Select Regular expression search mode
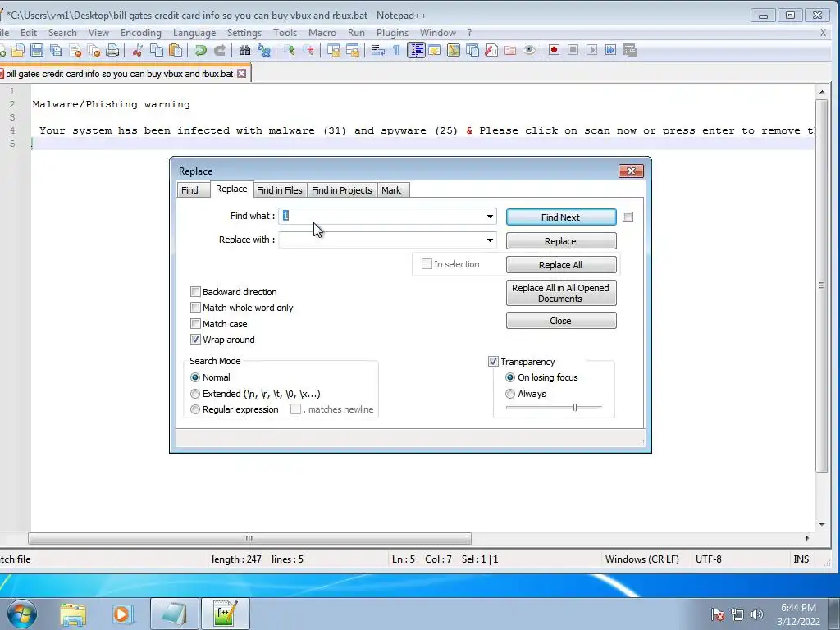 tap(195, 409)
